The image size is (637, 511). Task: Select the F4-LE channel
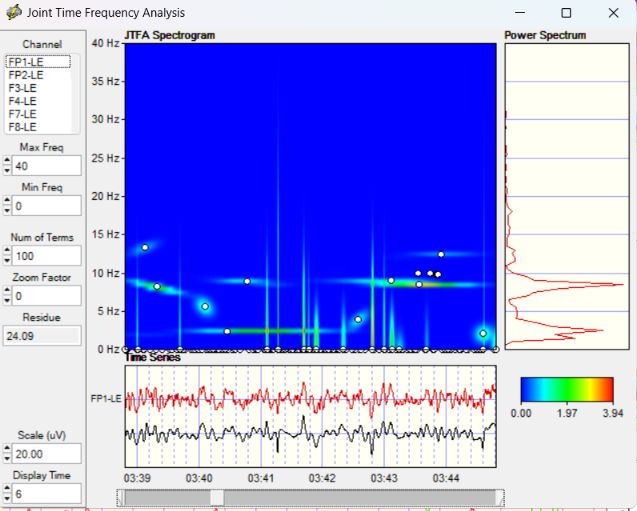[x=38, y=101]
